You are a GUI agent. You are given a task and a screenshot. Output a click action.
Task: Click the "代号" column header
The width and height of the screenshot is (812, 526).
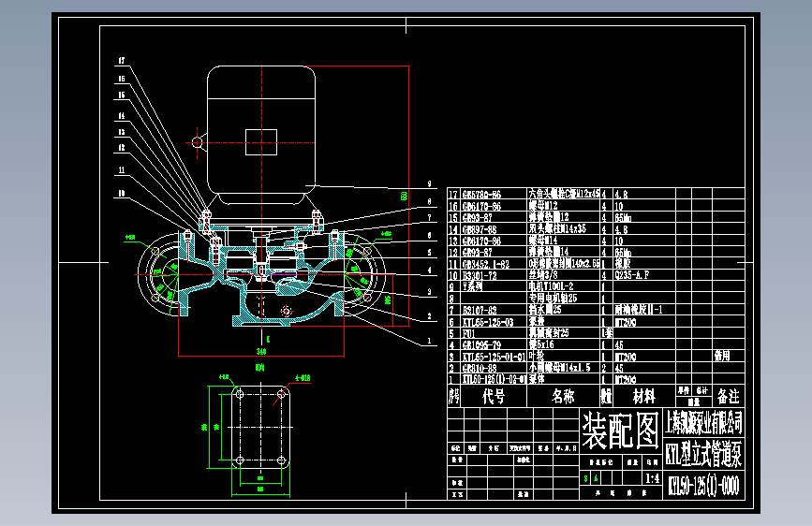[x=494, y=397]
